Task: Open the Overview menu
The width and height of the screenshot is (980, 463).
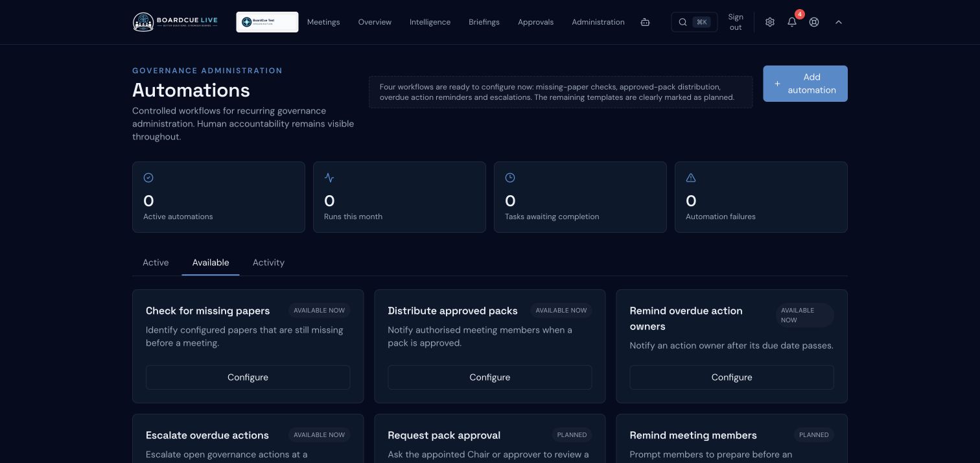Action: [x=375, y=22]
